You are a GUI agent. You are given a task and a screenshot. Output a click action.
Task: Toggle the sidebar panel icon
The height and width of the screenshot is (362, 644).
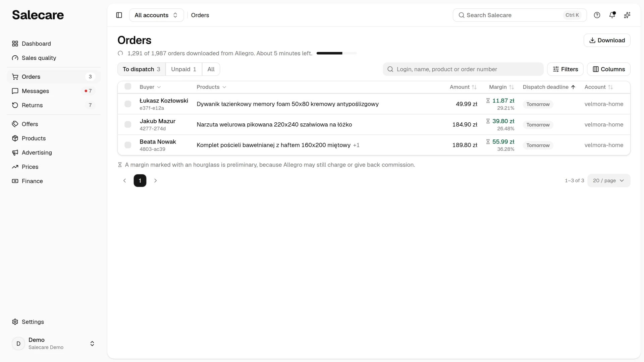(x=119, y=15)
